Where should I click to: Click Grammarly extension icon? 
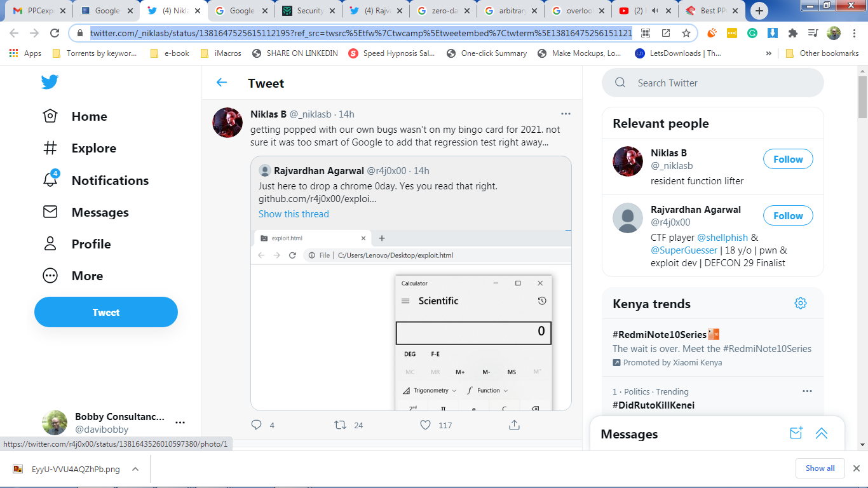[752, 33]
